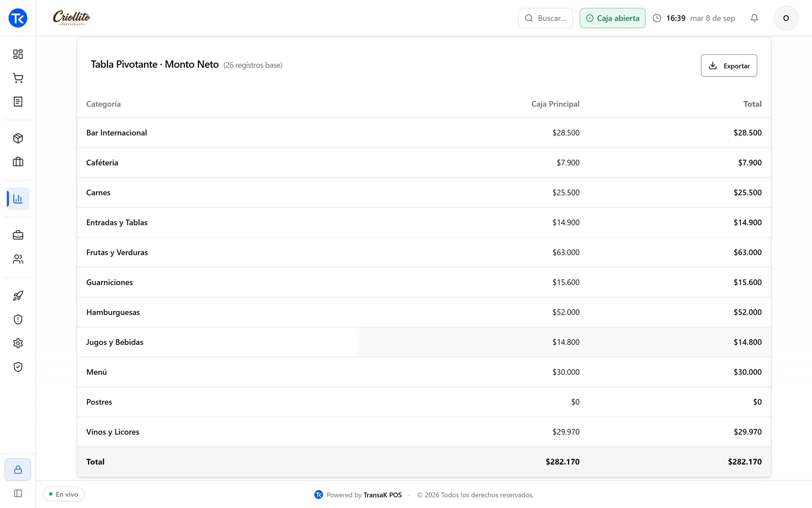Open the briefcase icon in sidebar
The image size is (812, 508).
[18, 235]
